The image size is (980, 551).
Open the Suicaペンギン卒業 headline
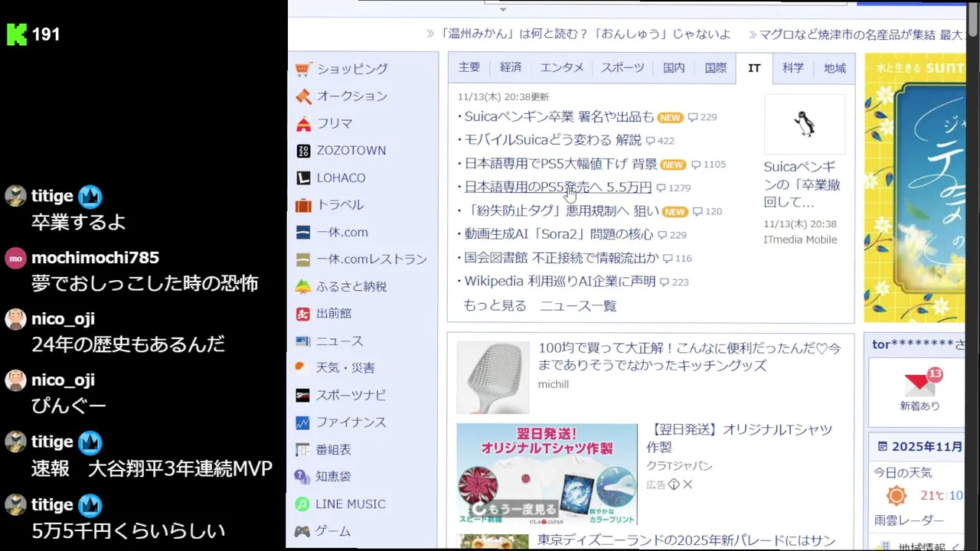(x=559, y=117)
